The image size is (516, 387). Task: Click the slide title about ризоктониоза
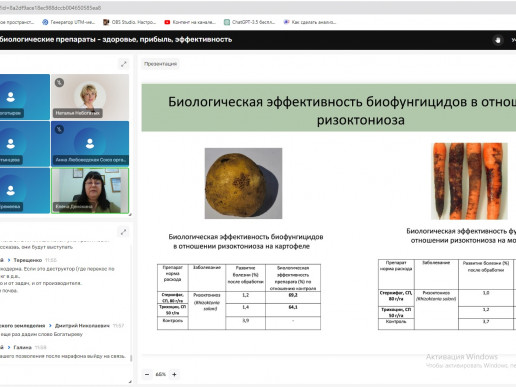[342, 111]
